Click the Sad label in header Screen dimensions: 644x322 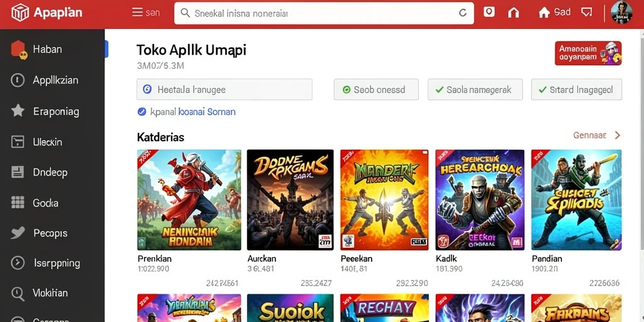(562, 12)
